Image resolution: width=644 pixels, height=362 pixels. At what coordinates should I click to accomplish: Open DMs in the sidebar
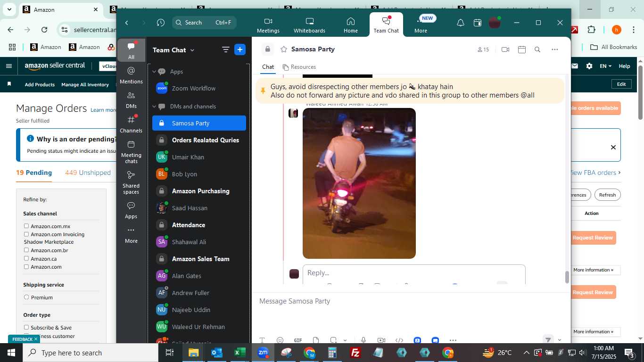131,100
